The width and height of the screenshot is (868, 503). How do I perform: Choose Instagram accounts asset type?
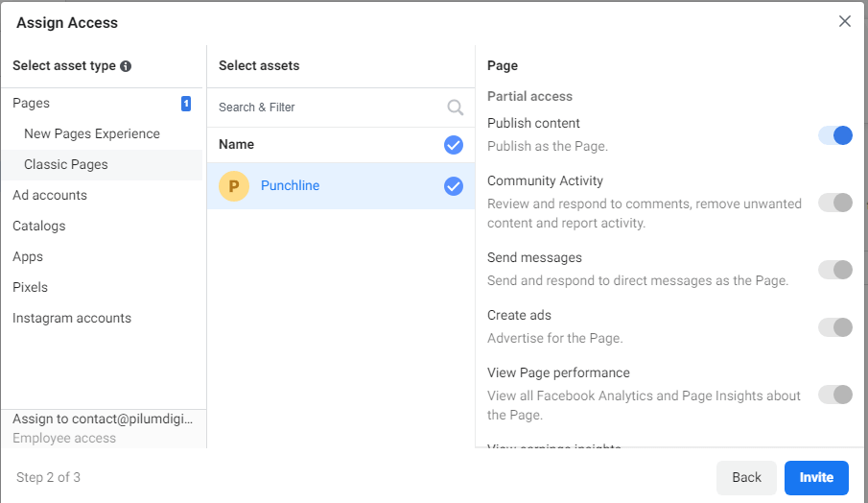(x=72, y=319)
